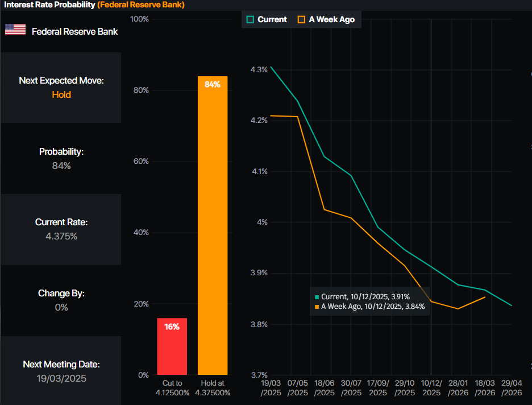Select the 19/03/2025 x-axis date
The height and width of the screenshot is (405, 532).
[x=271, y=388]
